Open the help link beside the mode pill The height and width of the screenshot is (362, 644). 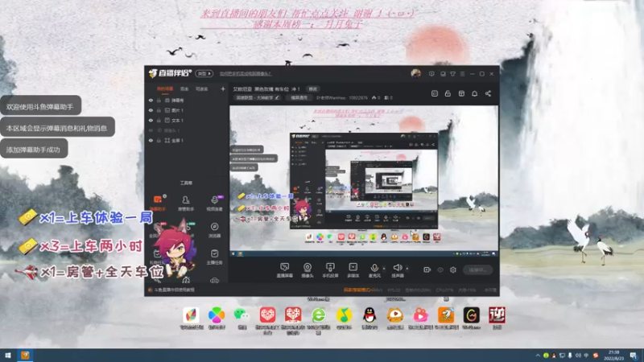click(246, 74)
